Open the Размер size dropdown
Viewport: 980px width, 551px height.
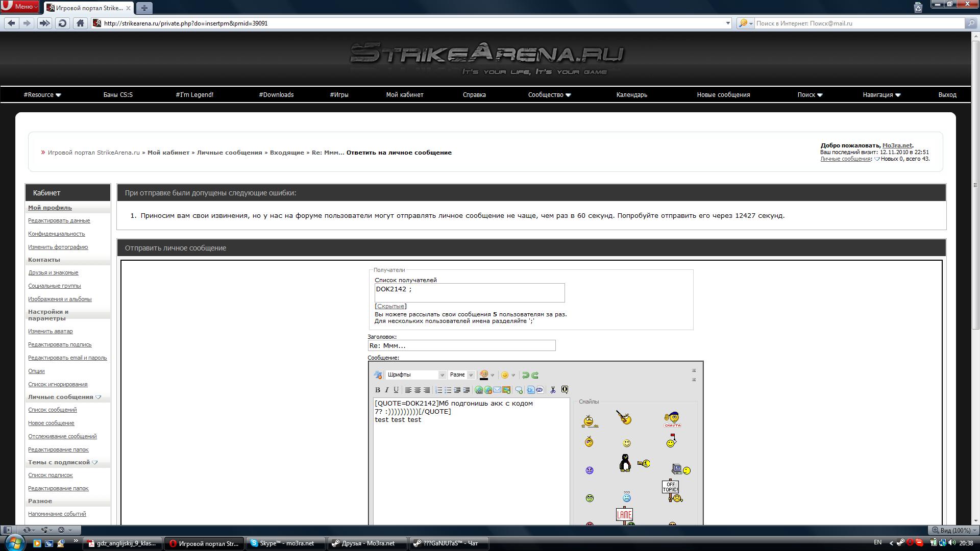click(x=461, y=375)
